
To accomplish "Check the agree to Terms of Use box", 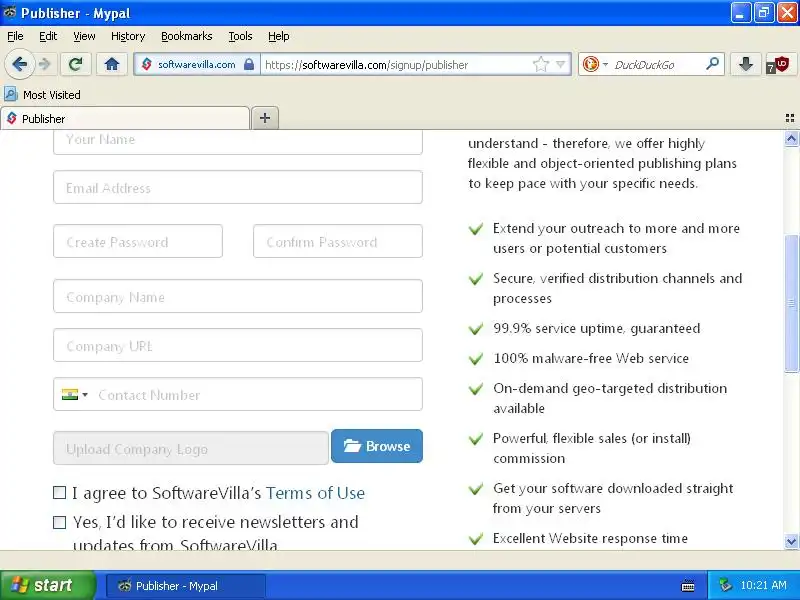I will tap(60, 492).
